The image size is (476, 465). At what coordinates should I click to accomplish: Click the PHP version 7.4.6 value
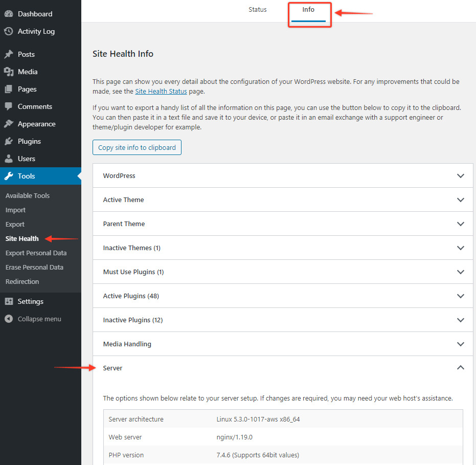258,455
